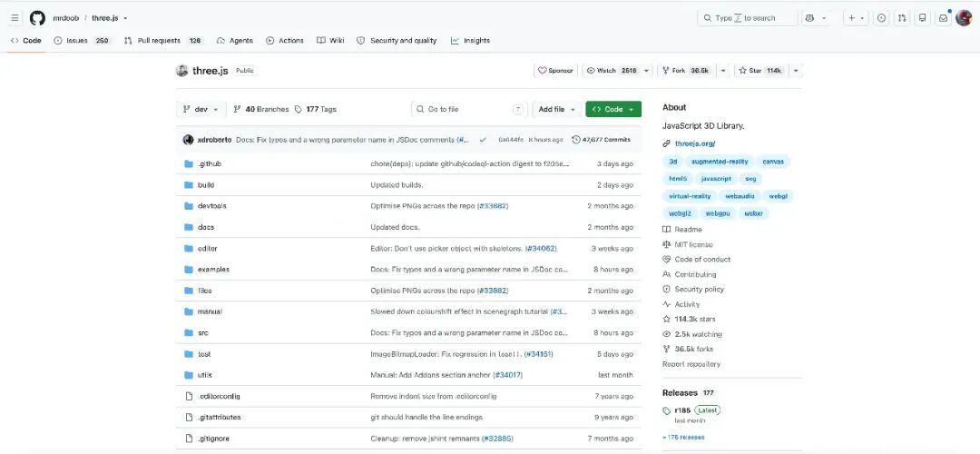Open the Agents tab
Image resolution: width=980 pixels, height=454 pixels.
pos(234,41)
